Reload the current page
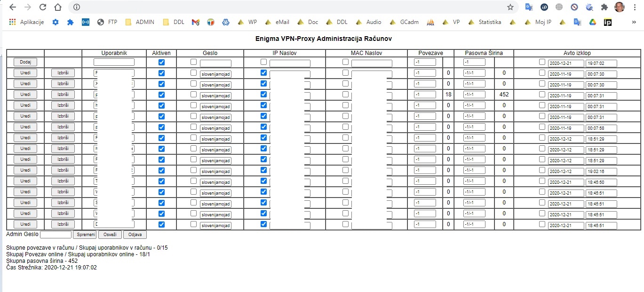Image resolution: width=644 pixels, height=292 pixels. click(43, 7)
